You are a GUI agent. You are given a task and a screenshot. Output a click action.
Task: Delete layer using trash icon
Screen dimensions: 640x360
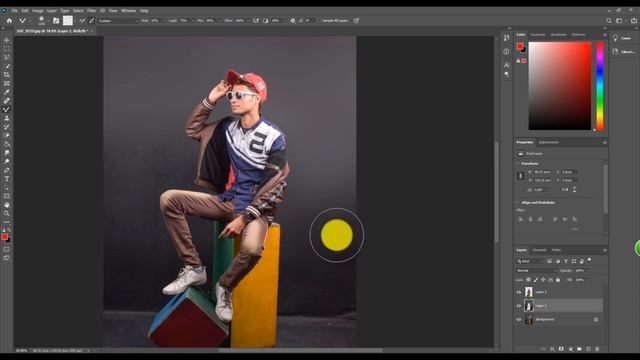[597, 349]
